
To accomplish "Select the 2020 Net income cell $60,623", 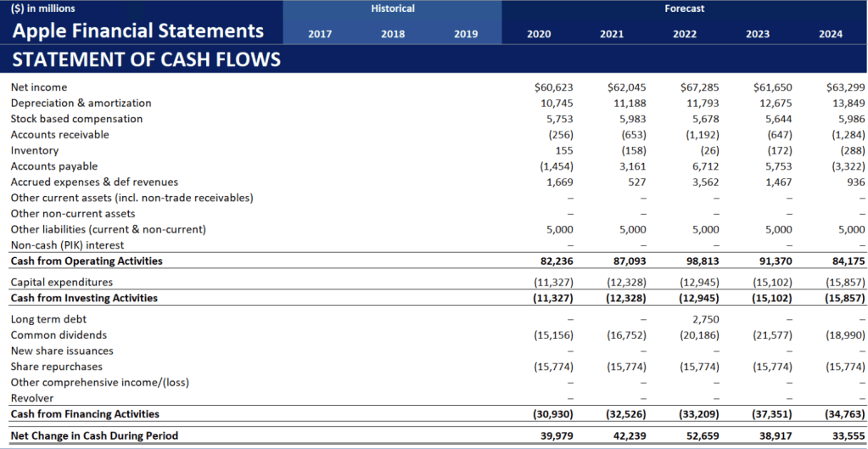I will coord(554,87).
